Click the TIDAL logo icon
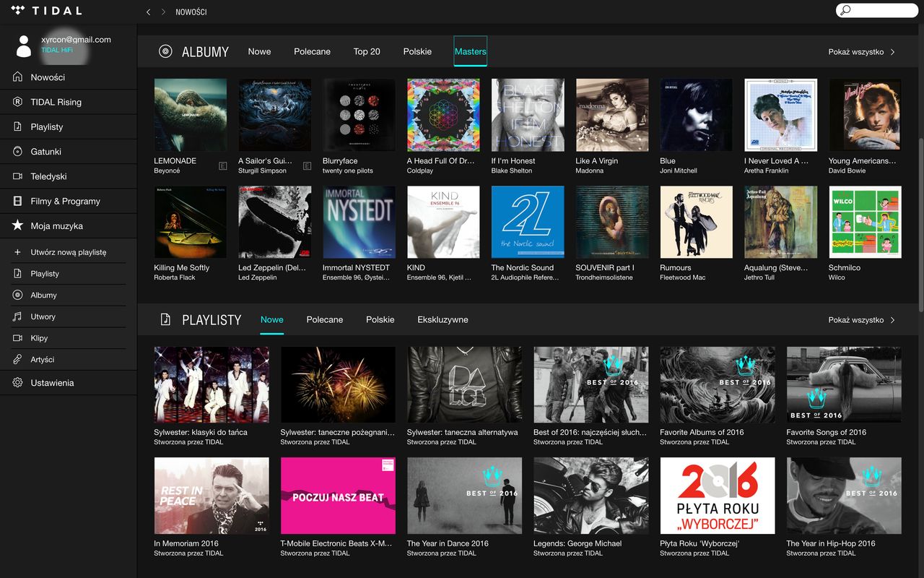Image resolution: width=924 pixels, height=578 pixels. 18,11
